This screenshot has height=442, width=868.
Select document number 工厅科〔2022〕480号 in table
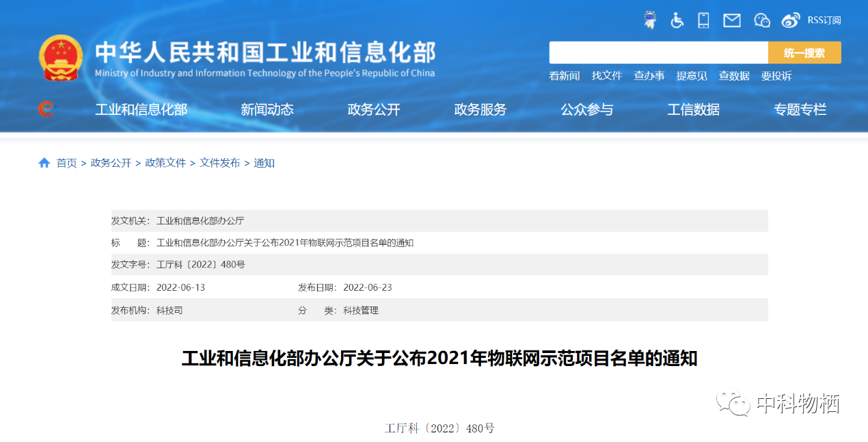pyautogui.click(x=201, y=265)
